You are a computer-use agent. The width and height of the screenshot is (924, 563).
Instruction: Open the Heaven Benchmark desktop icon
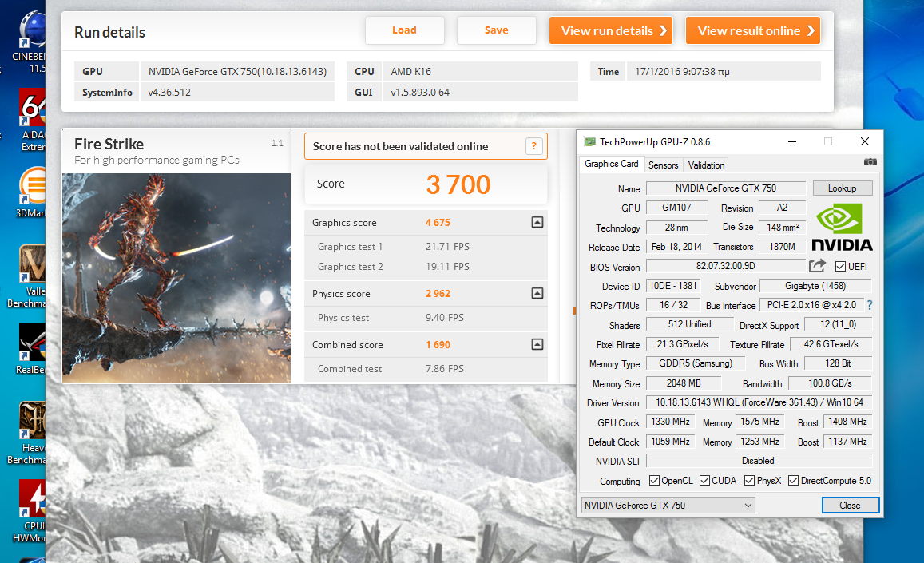click(x=27, y=434)
